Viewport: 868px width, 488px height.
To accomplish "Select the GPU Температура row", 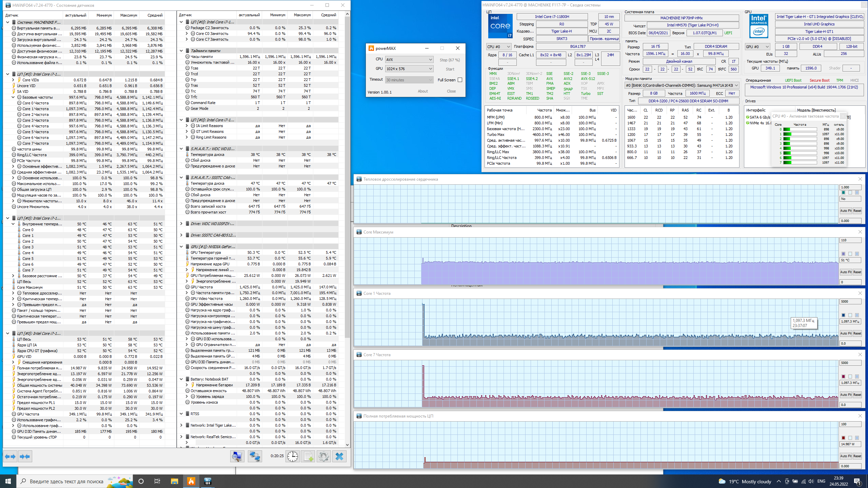I will (258, 252).
